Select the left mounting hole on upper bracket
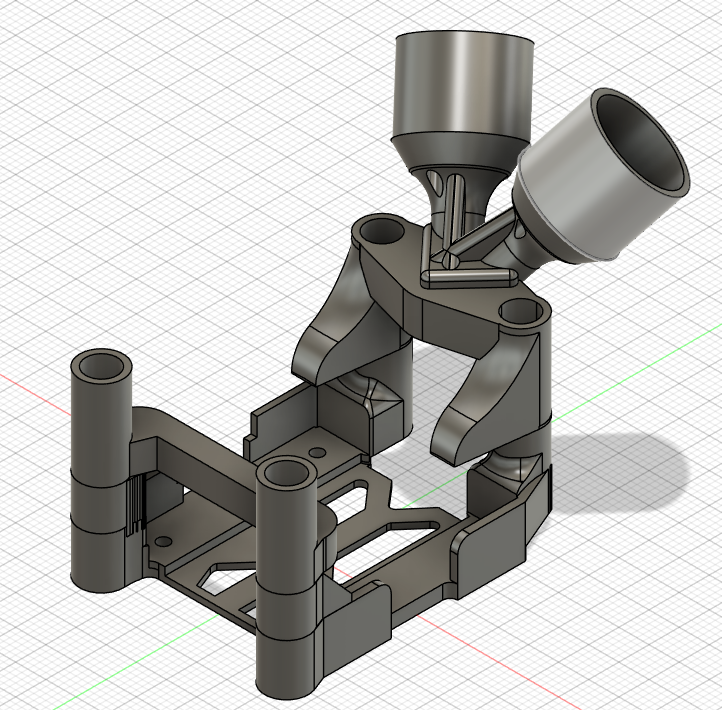 tap(382, 230)
